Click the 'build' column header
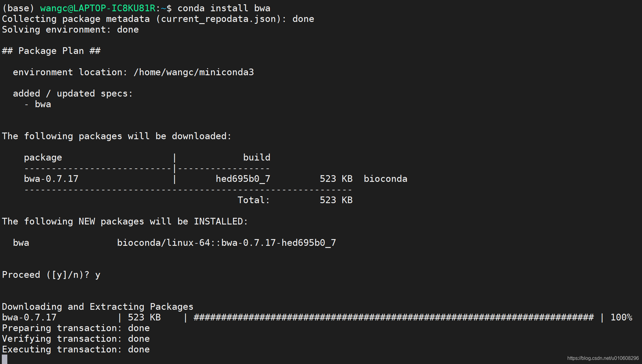Image resolution: width=642 pixels, height=364 pixels. tap(256, 157)
